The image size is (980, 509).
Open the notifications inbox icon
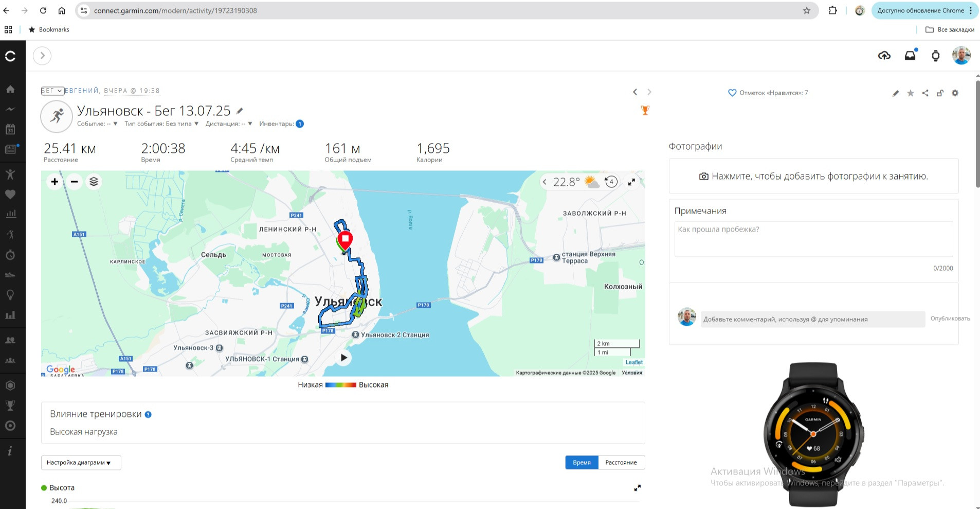coord(910,55)
